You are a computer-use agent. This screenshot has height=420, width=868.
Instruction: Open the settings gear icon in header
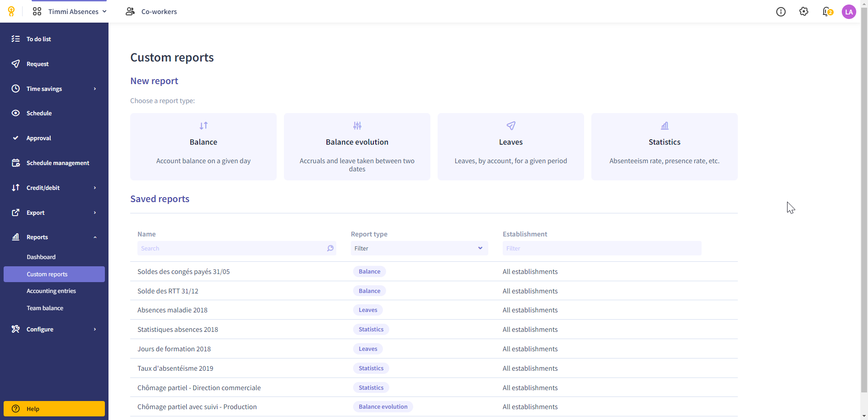(804, 11)
